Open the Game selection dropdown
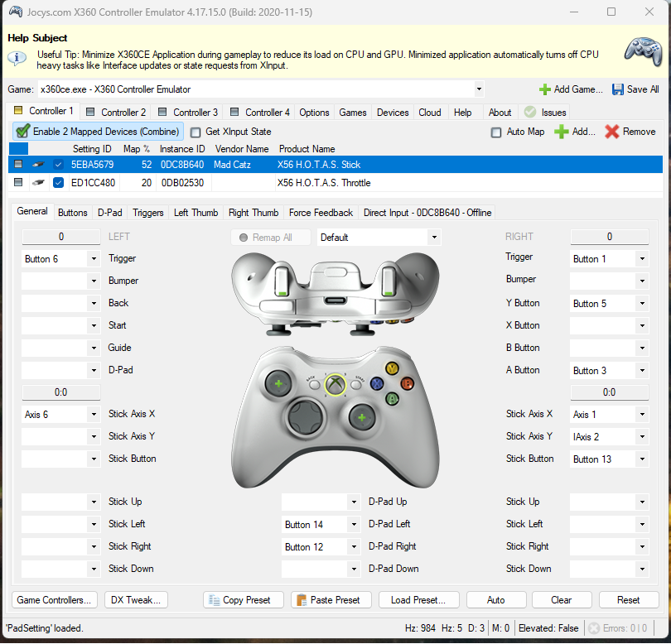The height and width of the screenshot is (644, 671). (478, 89)
